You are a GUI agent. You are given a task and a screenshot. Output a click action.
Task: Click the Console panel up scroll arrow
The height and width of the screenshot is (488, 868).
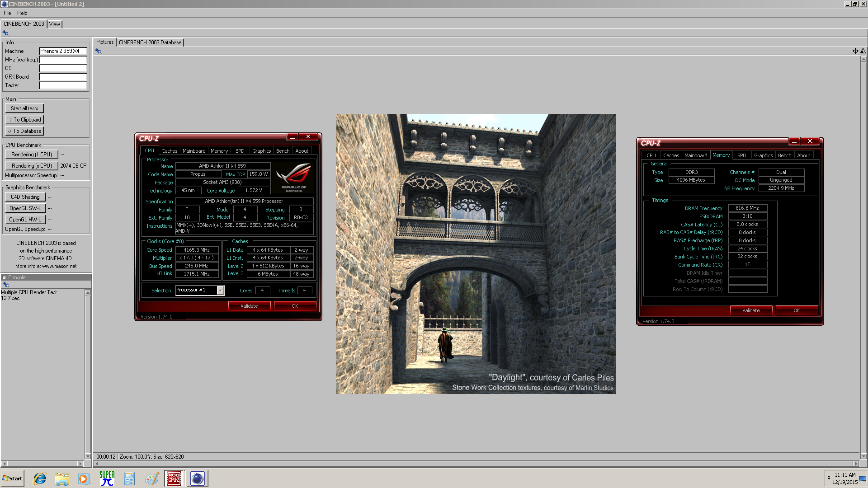[x=88, y=293]
